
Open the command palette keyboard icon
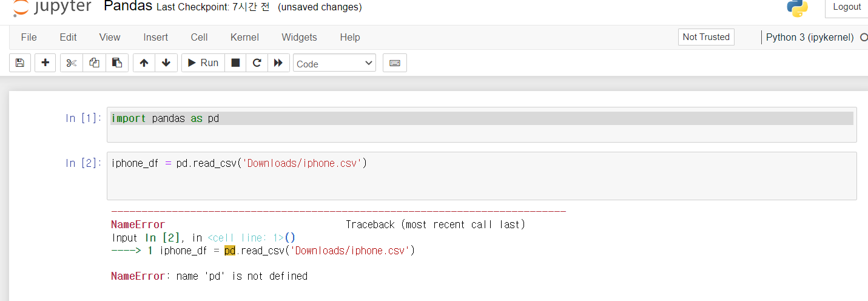coord(395,63)
